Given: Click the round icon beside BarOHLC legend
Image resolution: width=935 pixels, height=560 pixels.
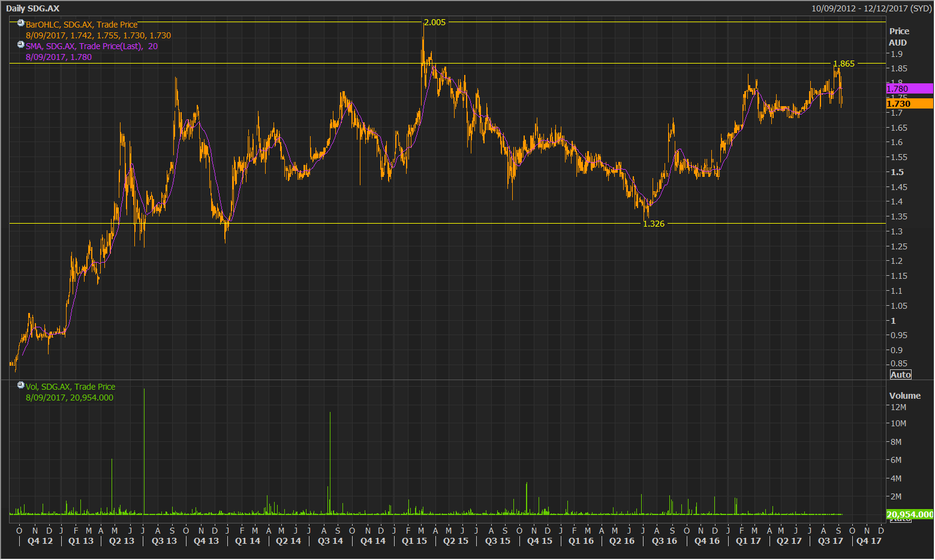Looking at the screenshot, I should pos(21,23).
